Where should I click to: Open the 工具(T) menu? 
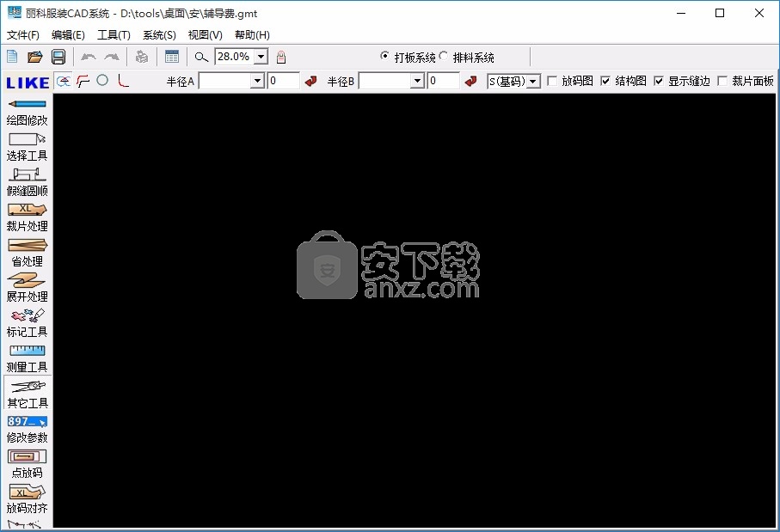(114, 34)
